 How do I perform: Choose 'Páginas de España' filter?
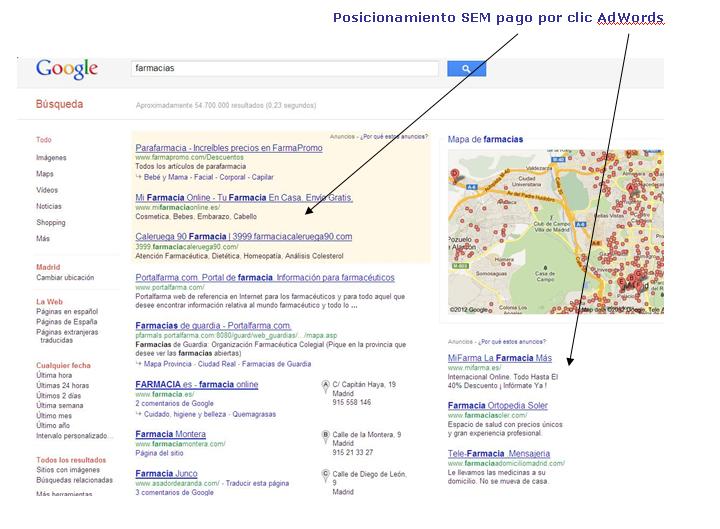coord(67,321)
